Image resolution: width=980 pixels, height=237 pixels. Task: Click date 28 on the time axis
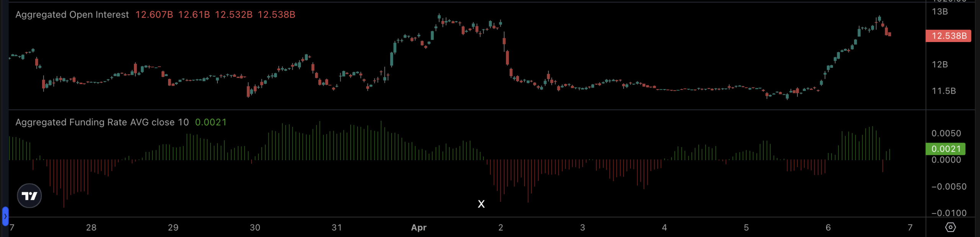click(91, 228)
